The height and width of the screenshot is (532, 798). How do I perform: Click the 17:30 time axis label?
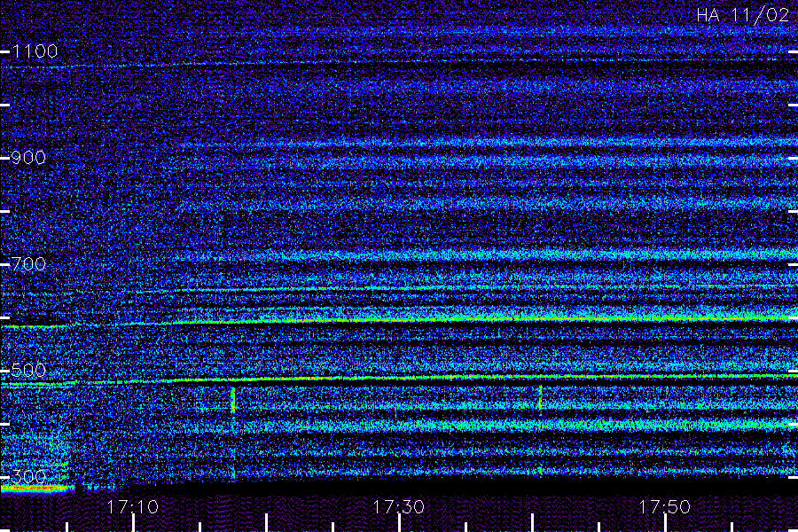(398, 506)
